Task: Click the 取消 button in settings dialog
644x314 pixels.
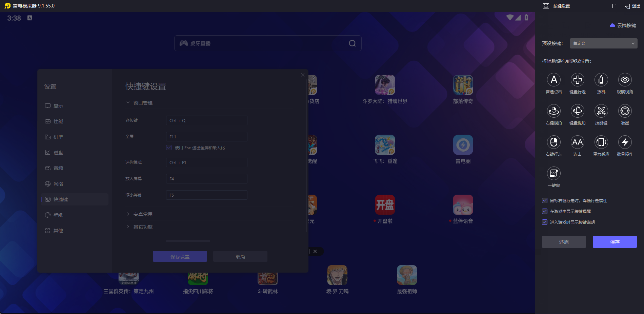Action: coord(240,256)
